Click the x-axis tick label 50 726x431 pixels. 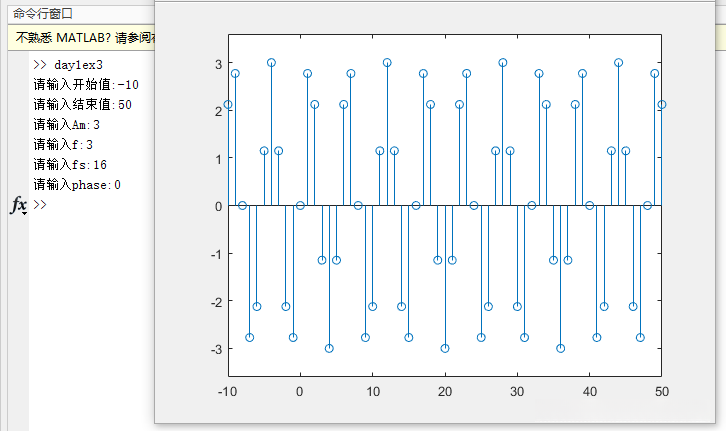[x=662, y=392]
